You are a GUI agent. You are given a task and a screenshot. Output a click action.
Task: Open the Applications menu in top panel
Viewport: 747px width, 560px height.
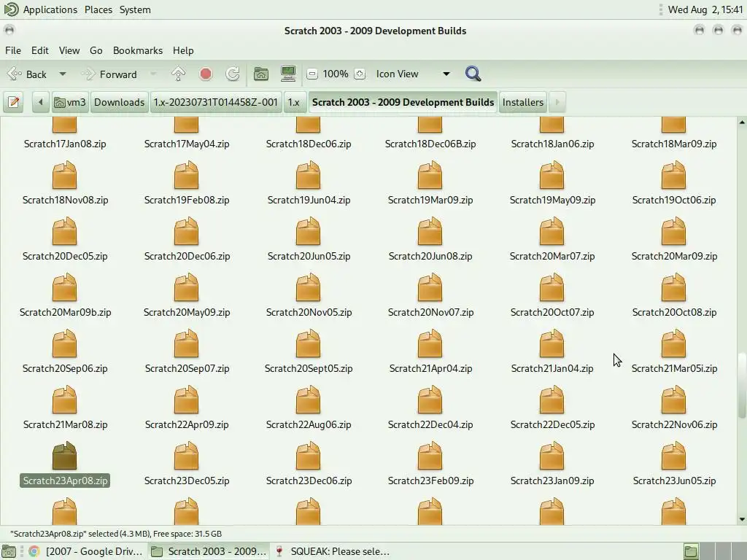click(41, 9)
